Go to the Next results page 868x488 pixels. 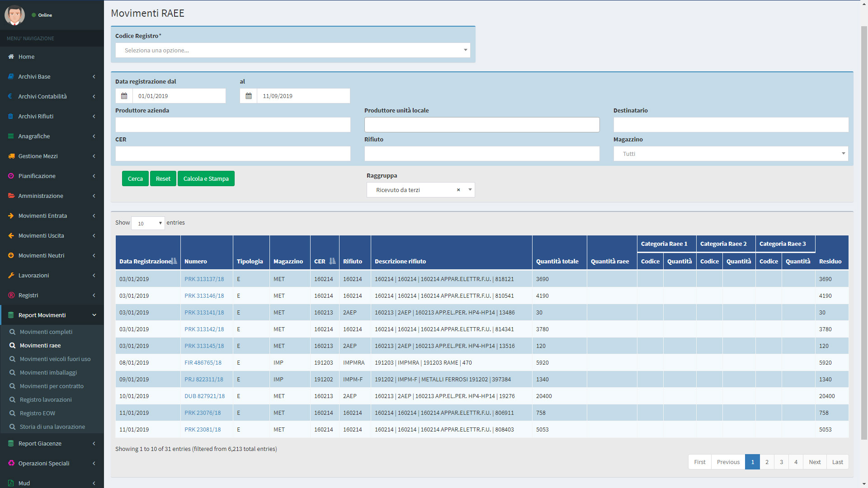(815, 462)
